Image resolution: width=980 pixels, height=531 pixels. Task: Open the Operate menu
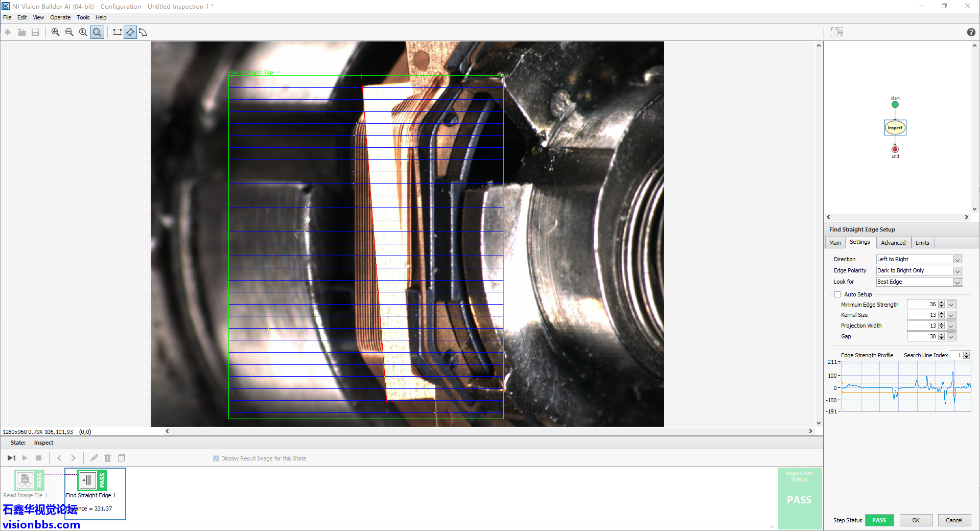coord(60,17)
